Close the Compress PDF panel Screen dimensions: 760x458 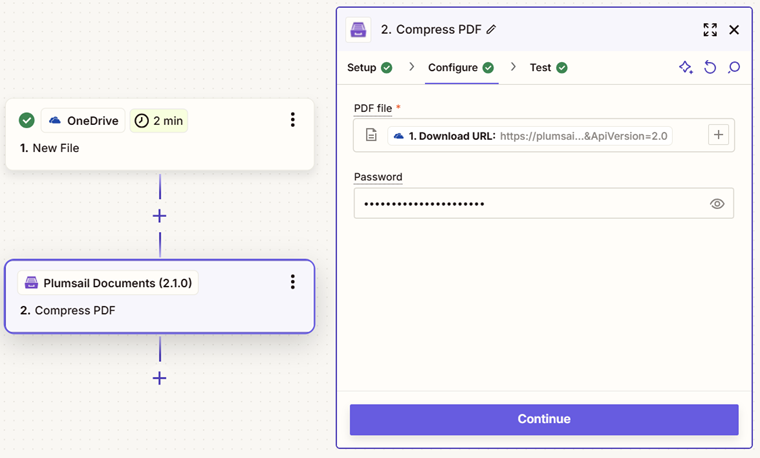734,30
